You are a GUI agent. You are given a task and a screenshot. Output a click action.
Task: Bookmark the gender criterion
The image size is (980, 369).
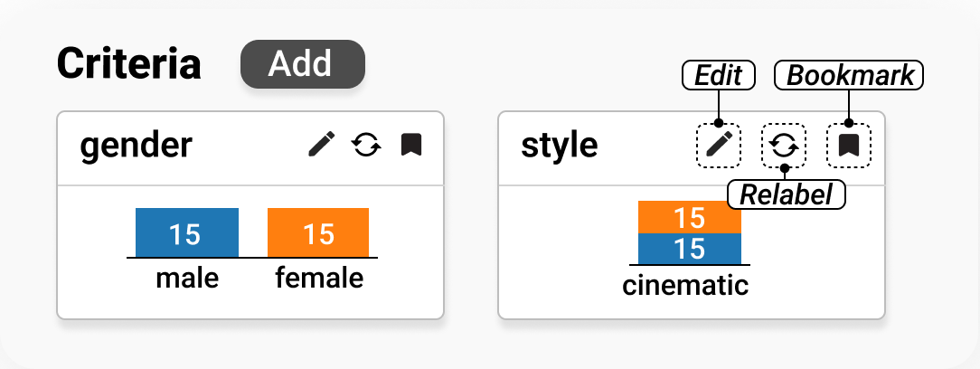tap(411, 145)
